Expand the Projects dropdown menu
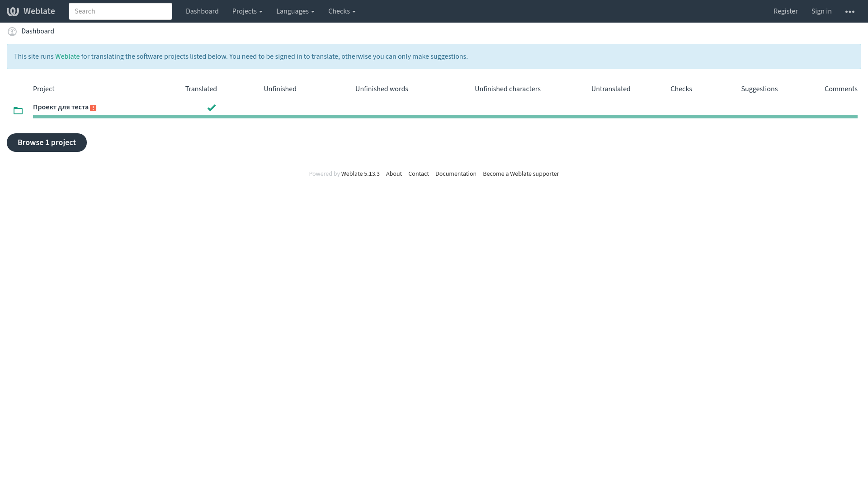This screenshot has width=868, height=488. pyautogui.click(x=247, y=11)
